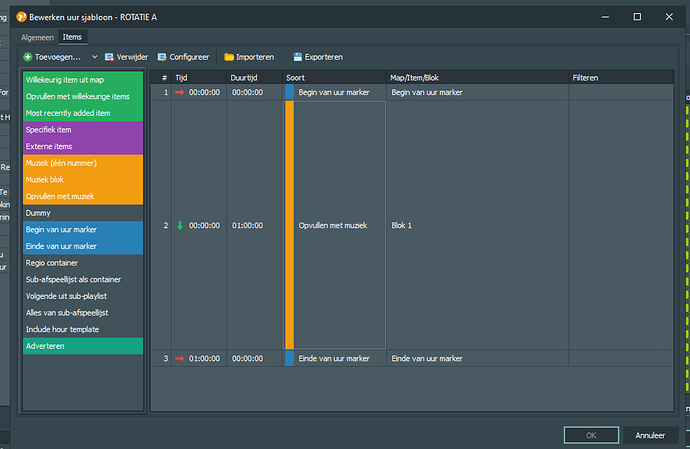Click the Importeren folder icon
The image size is (690, 449).
point(229,57)
